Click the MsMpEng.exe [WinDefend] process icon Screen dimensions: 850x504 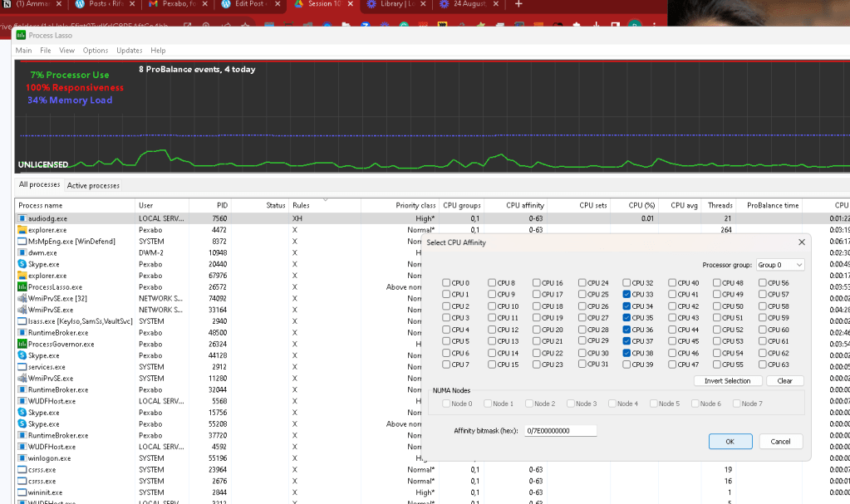pos(22,241)
